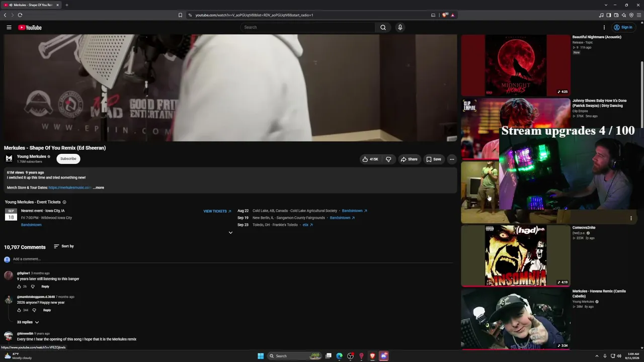Click the Sign in button
Screen dimensions: 644x362
coord(623,28)
